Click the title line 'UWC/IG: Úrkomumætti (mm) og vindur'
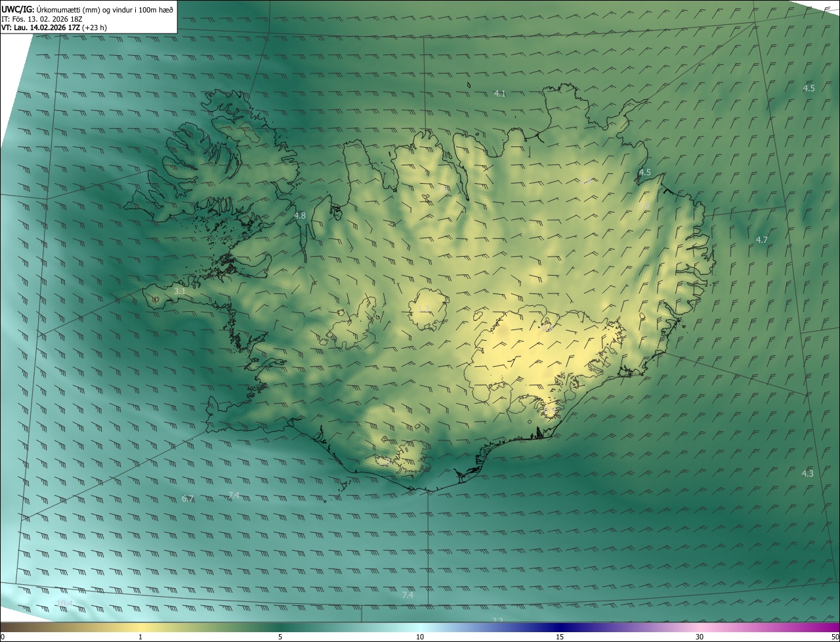840x642 pixels. tap(87, 9)
